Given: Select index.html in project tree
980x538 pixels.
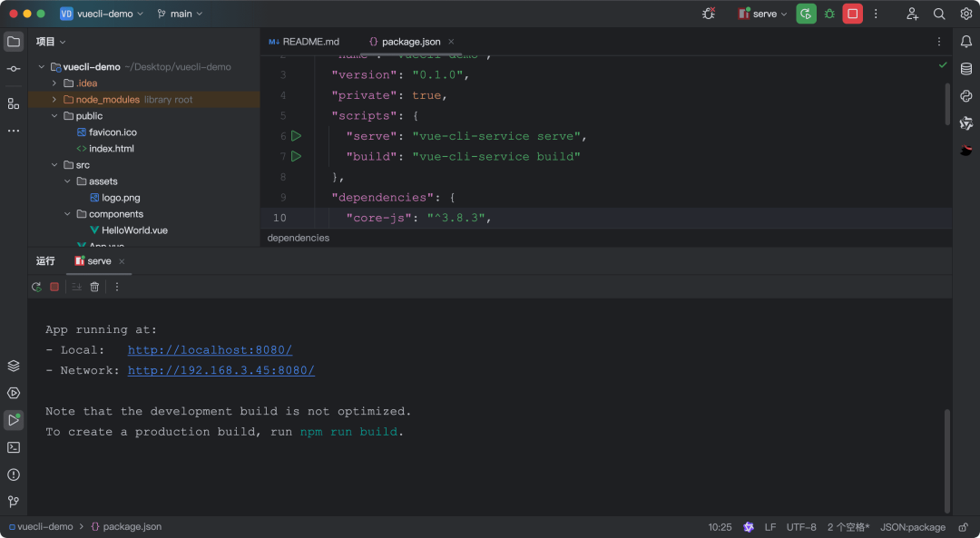Looking at the screenshot, I should coord(105,149).
